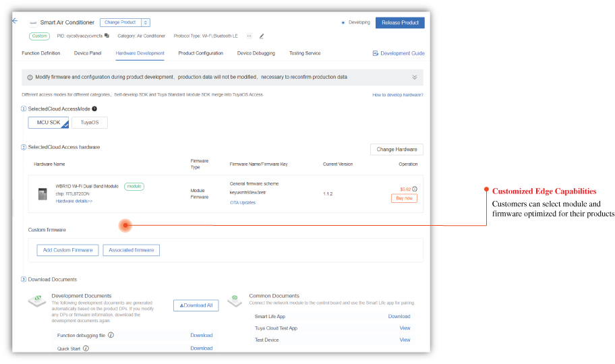Copy the PID using the copy icon

[107, 36]
